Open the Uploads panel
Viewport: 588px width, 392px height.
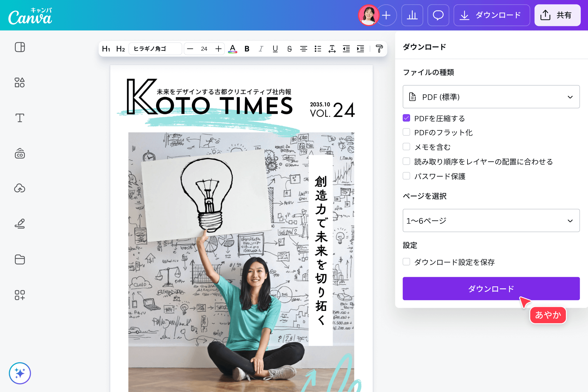[20, 188]
